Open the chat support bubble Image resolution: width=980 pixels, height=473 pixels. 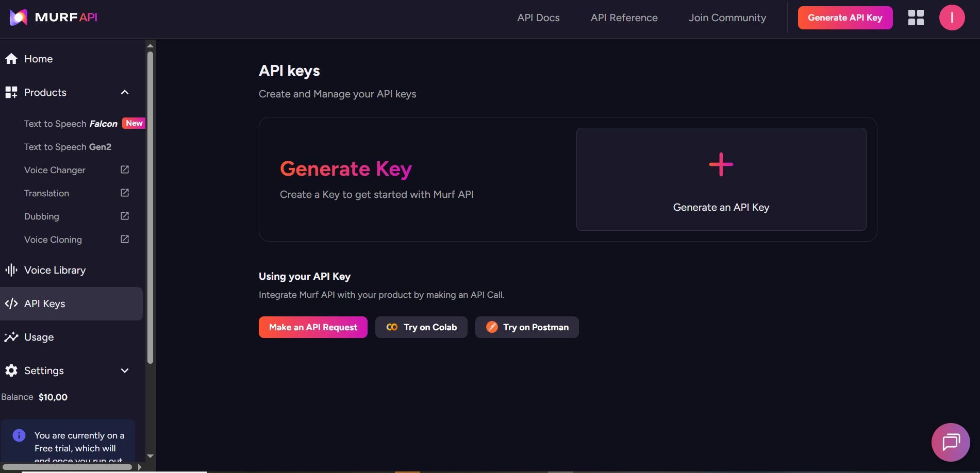pos(950,442)
